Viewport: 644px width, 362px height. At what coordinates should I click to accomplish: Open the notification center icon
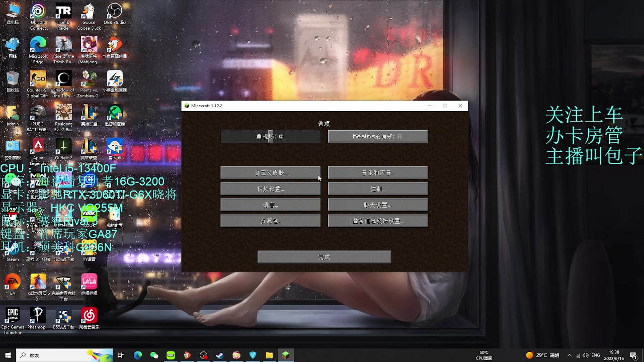pyautogui.click(x=633, y=355)
